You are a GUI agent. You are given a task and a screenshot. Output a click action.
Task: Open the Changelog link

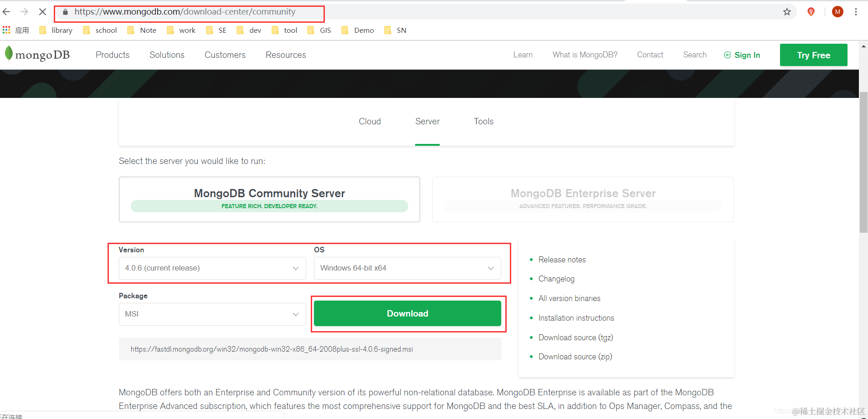556,279
